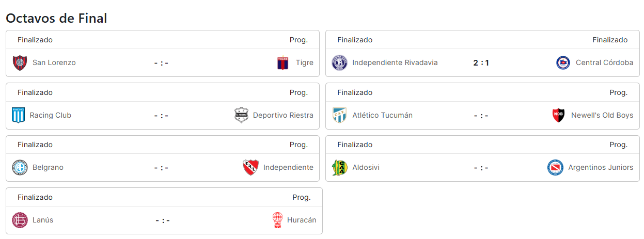Select the Newell's Old Boys badge

tap(559, 116)
